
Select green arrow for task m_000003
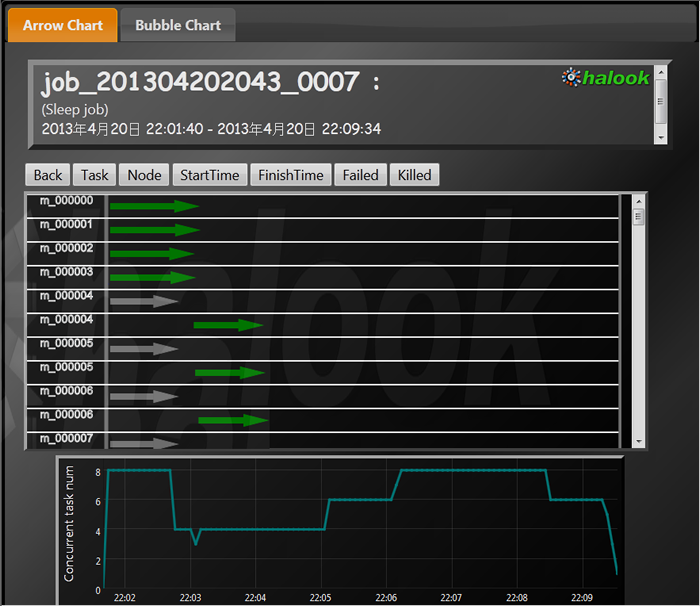153,277
